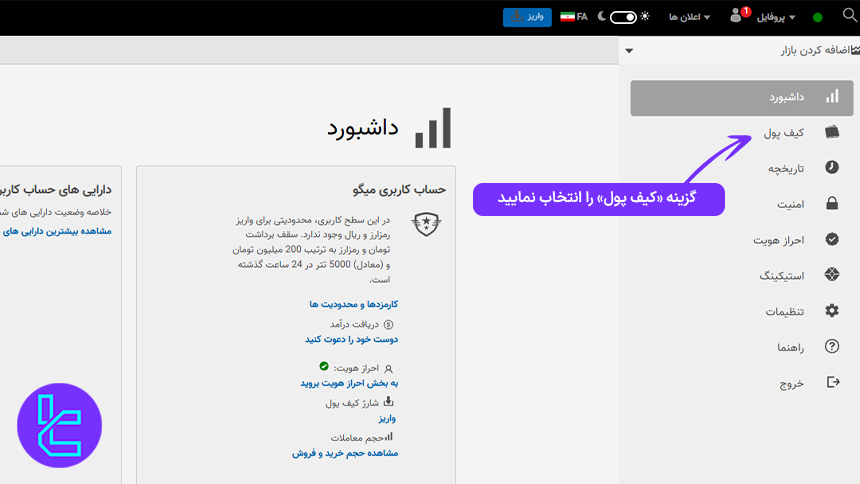Viewport: 860px width, 484px height.
Task: Click the verification checkmark badge icon
Action: tap(832, 239)
